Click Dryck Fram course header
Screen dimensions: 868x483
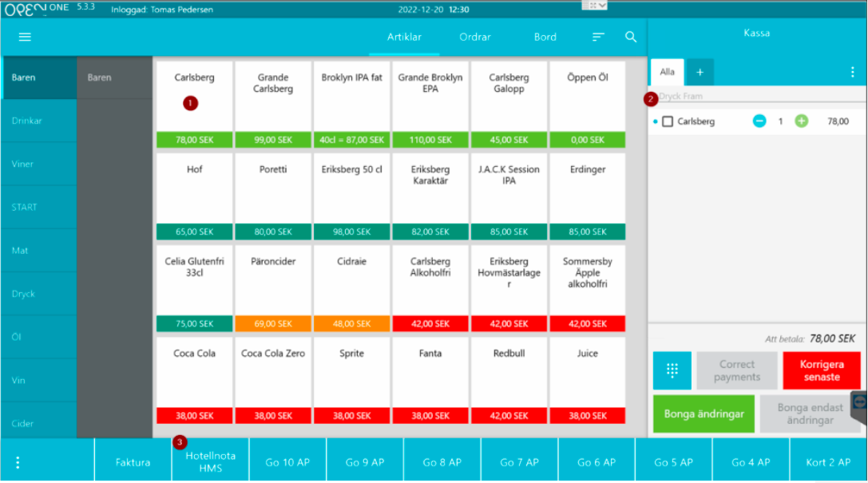coord(757,97)
